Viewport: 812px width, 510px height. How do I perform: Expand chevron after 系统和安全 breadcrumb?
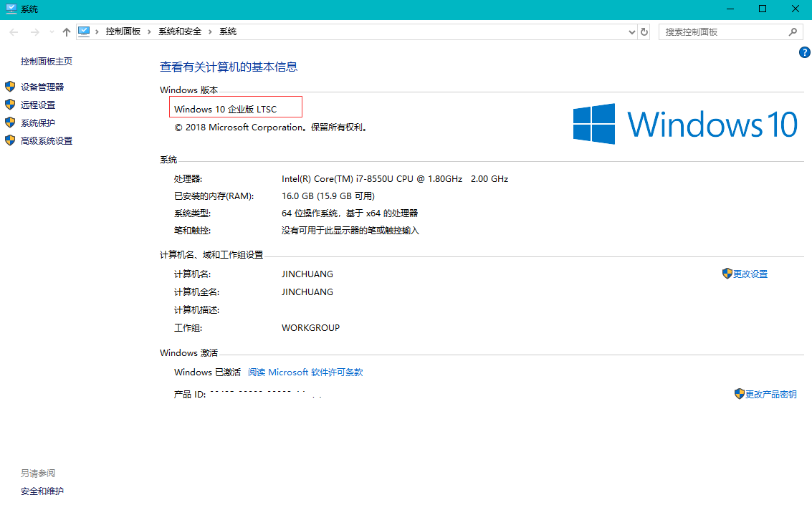click(210, 32)
